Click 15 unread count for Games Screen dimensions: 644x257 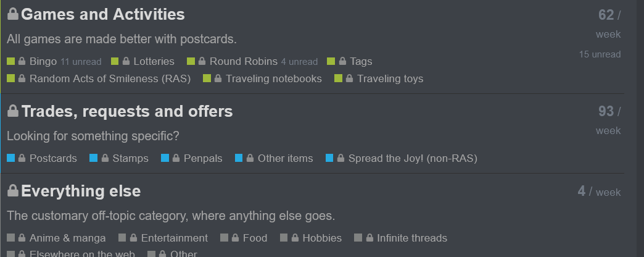[x=600, y=54]
